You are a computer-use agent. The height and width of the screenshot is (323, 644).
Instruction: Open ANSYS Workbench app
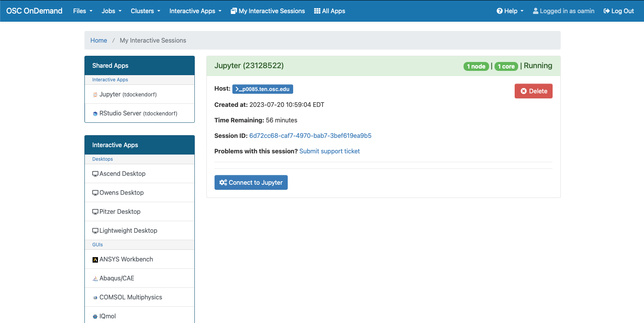(139, 259)
